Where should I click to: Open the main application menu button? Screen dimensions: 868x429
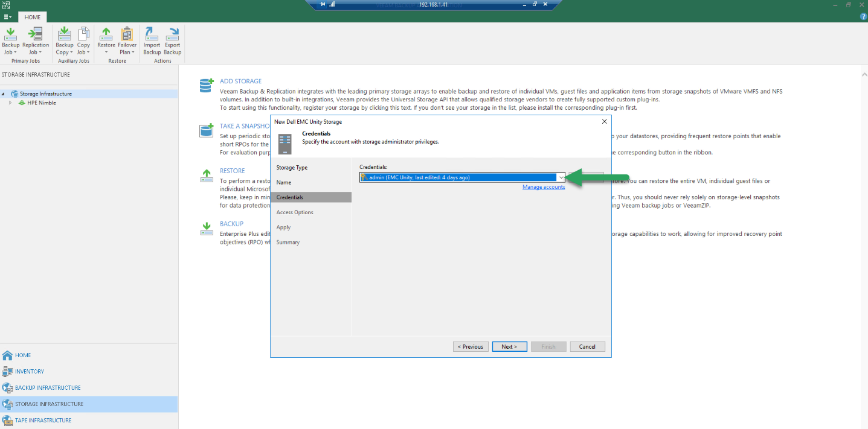coord(7,17)
